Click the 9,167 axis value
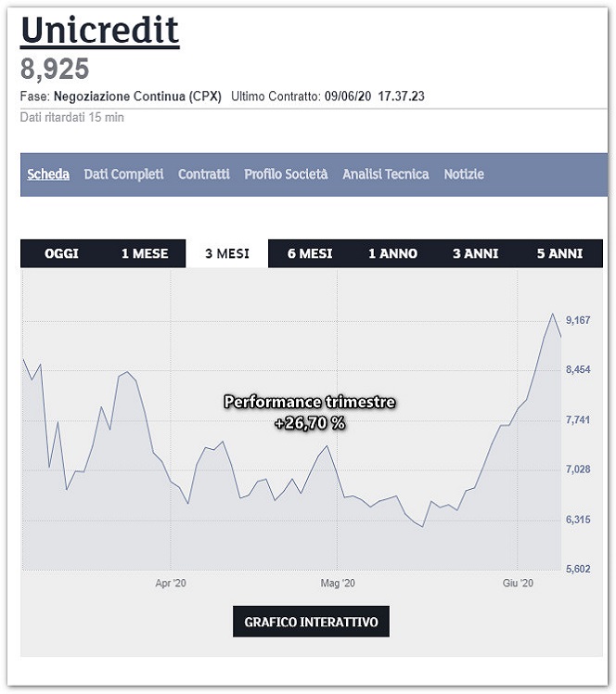The image size is (616, 694). tap(578, 320)
